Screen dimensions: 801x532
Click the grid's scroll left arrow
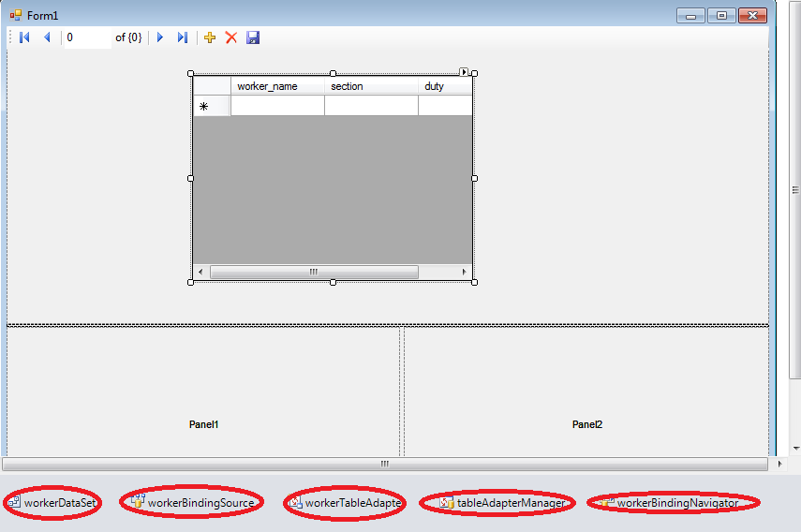pyautogui.click(x=200, y=273)
